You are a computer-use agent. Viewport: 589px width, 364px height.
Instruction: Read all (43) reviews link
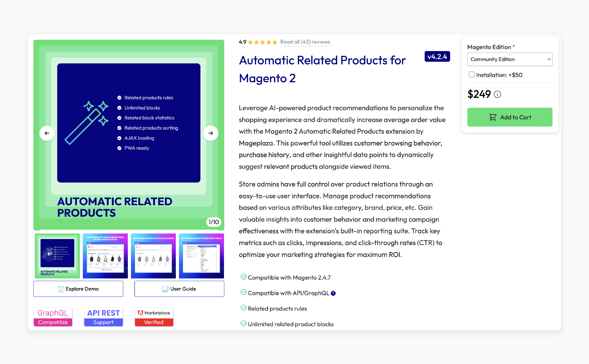(305, 42)
